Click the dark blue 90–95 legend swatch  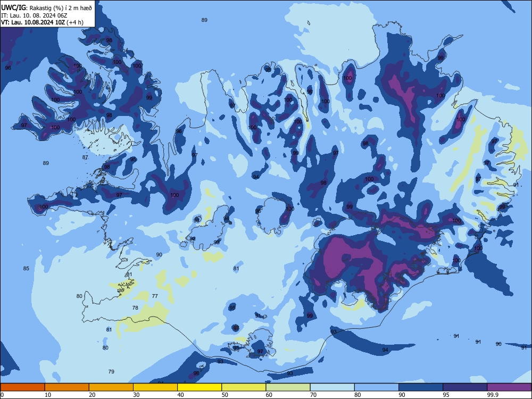point(421,387)
